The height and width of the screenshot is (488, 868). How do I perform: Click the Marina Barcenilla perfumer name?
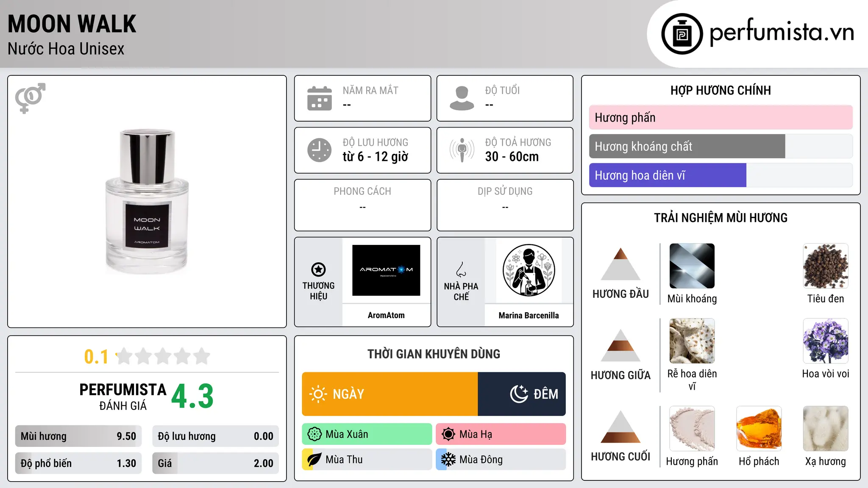[x=529, y=315]
